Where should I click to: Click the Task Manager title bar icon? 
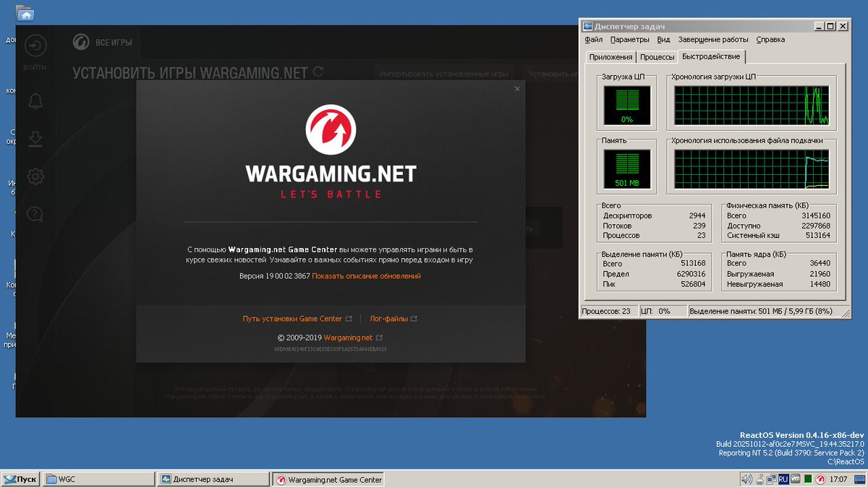tap(588, 25)
